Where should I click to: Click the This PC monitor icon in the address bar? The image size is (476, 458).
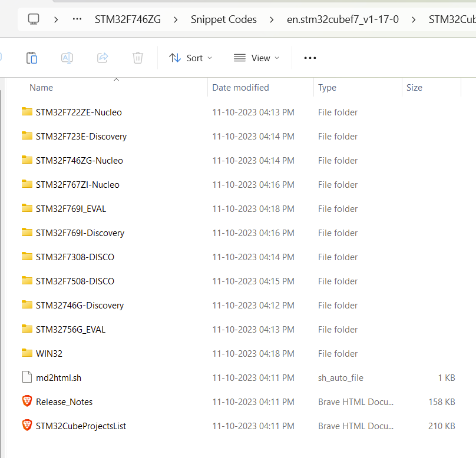click(34, 19)
